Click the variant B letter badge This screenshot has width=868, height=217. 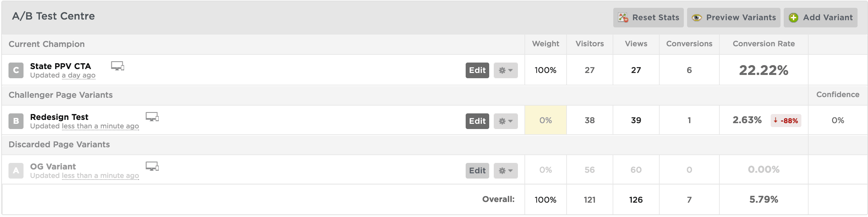click(x=16, y=121)
